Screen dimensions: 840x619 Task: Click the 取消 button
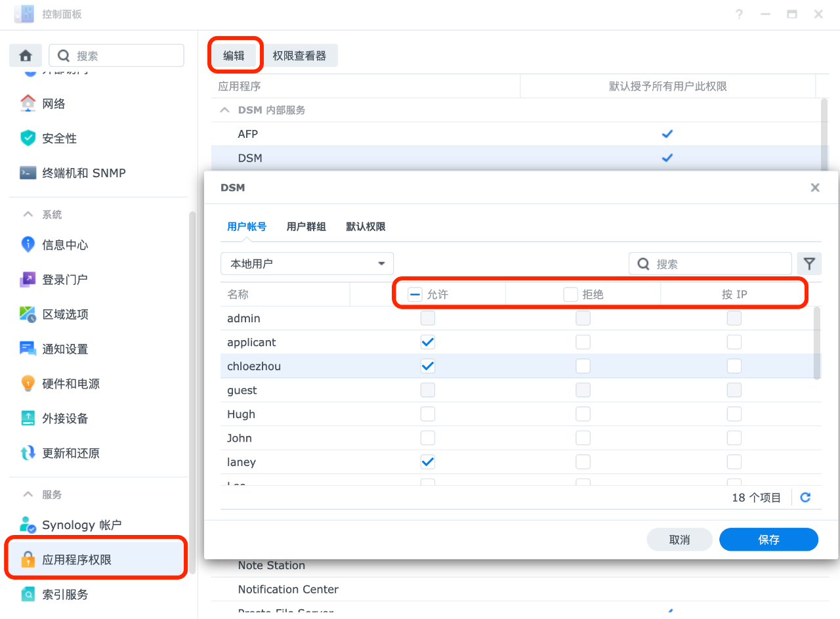coord(679,540)
